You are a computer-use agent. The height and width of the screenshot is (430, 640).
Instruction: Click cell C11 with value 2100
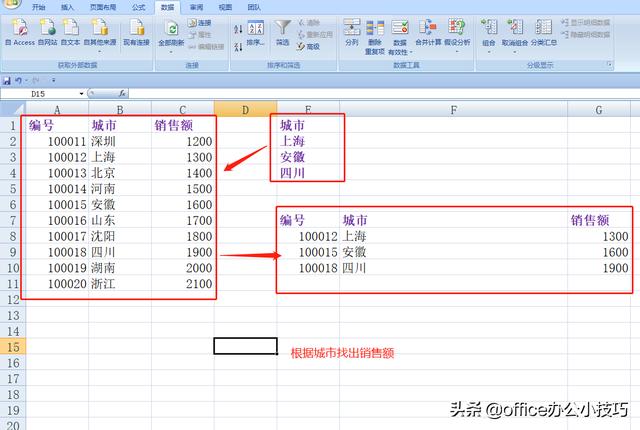pos(183,284)
